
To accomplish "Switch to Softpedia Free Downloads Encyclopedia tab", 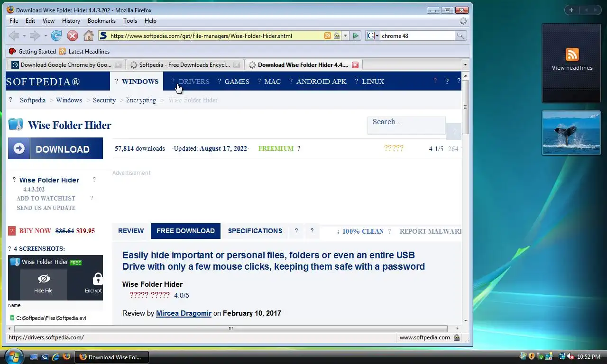I will tap(184, 65).
